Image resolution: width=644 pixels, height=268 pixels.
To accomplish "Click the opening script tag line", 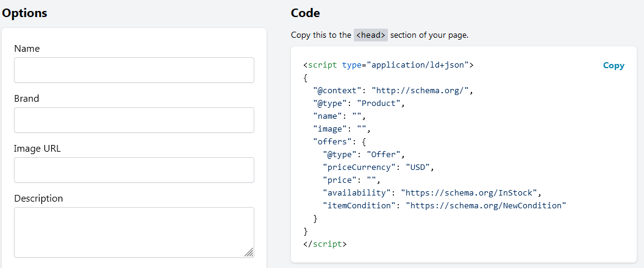I will tap(388, 65).
